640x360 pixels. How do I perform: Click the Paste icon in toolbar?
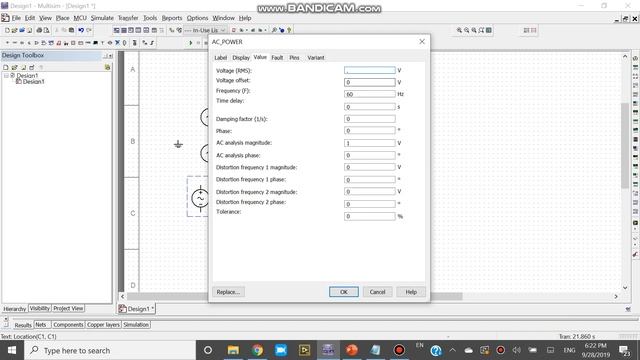pyautogui.click(x=71, y=30)
